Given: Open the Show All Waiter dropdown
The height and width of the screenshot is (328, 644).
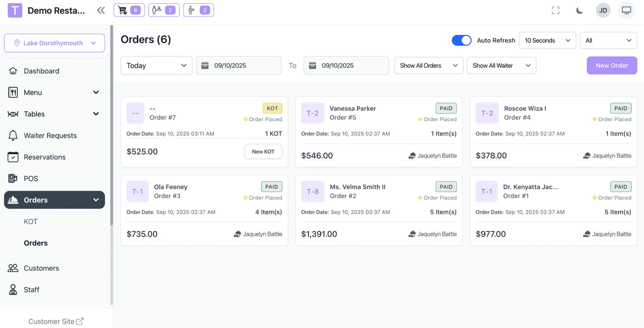Looking at the screenshot, I should tap(501, 65).
